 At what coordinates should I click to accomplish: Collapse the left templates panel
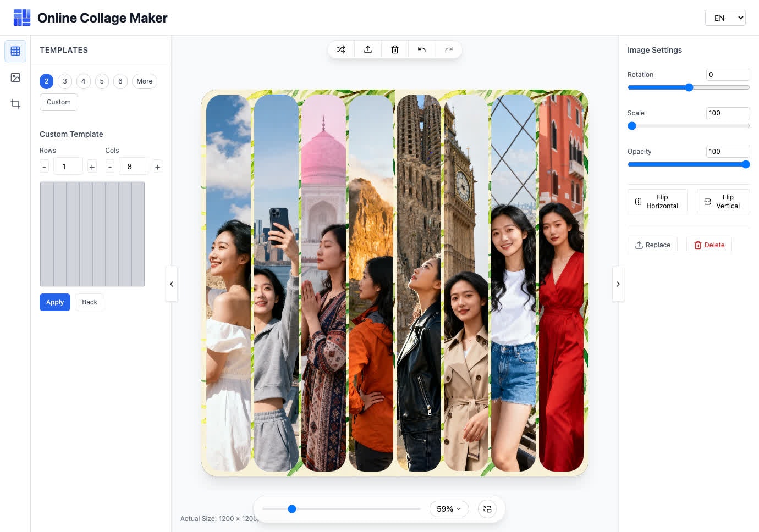tap(172, 284)
